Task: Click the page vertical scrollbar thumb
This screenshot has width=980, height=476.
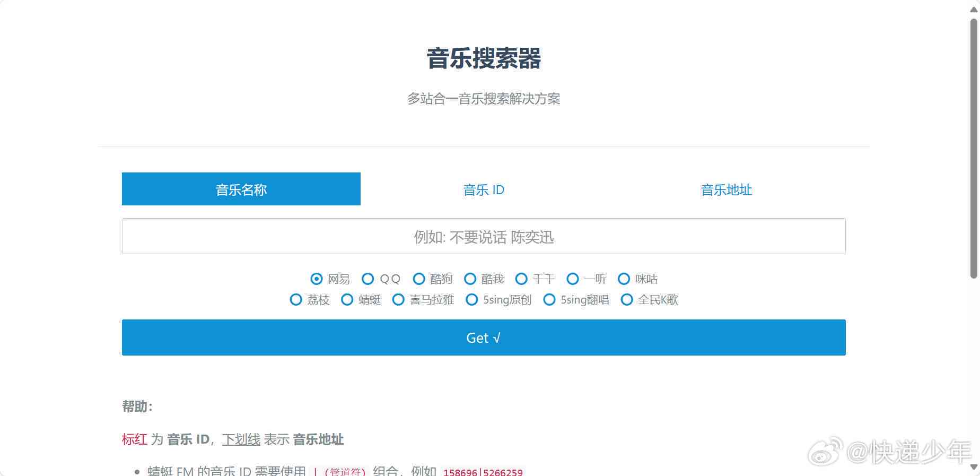Action: (974, 149)
